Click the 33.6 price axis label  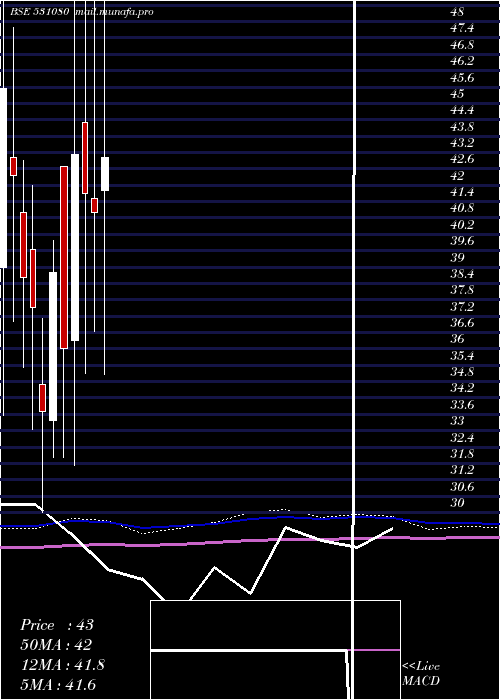click(x=462, y=405)
